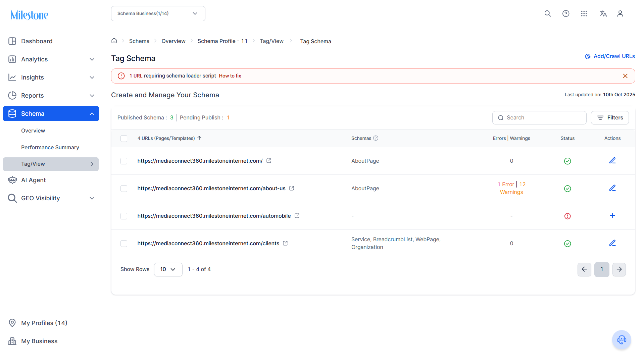The width and height of the screenshot is (644, 362).
Task: Open the user account icon
Action: (x=620, y=13)
